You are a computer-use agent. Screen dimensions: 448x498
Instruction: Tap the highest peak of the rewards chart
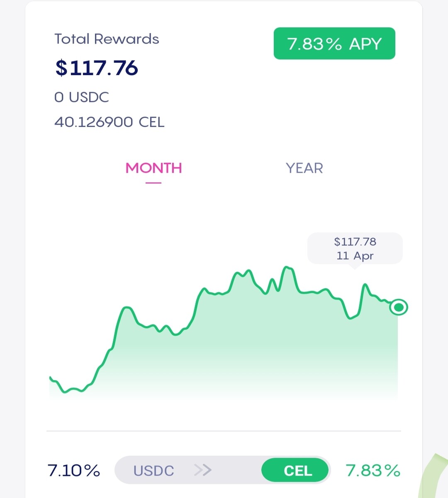tap(287, 267)
